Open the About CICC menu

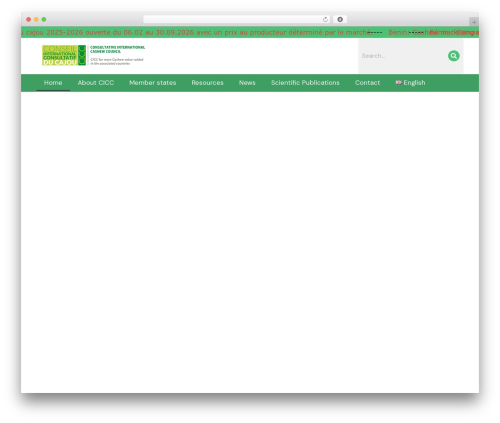96,83
